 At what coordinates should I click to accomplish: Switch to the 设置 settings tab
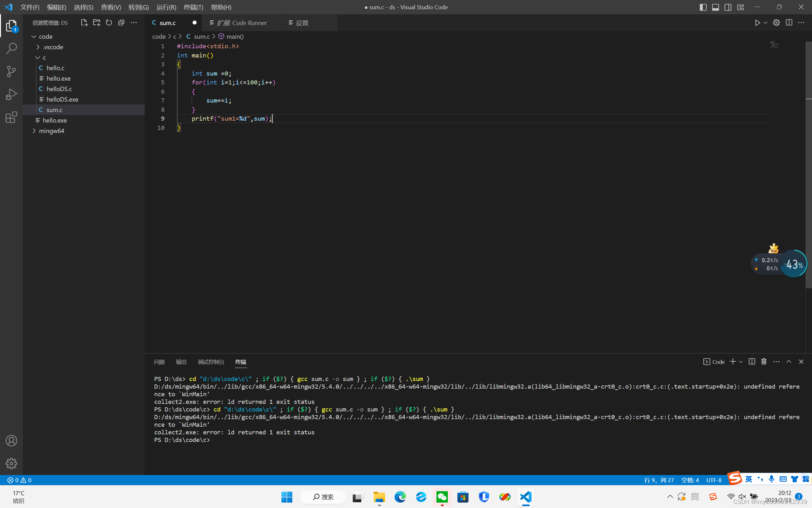(x=309, y=23)
